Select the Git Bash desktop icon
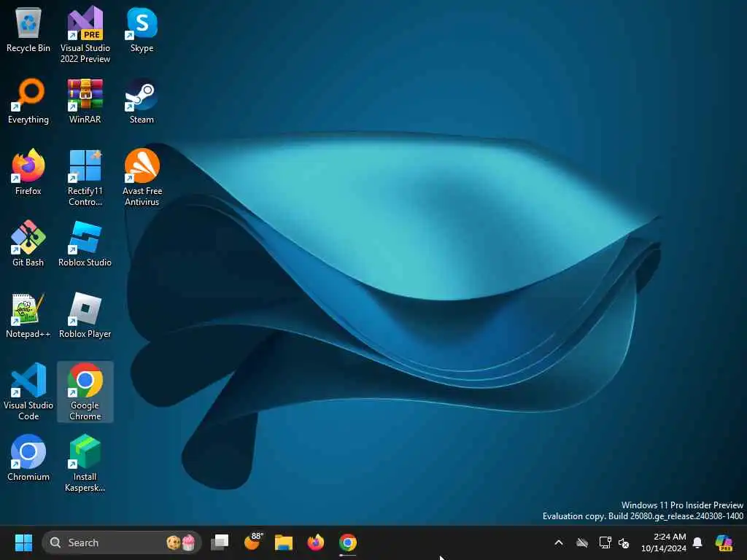Viewport: 747px width, 560px height. [28, 244]
